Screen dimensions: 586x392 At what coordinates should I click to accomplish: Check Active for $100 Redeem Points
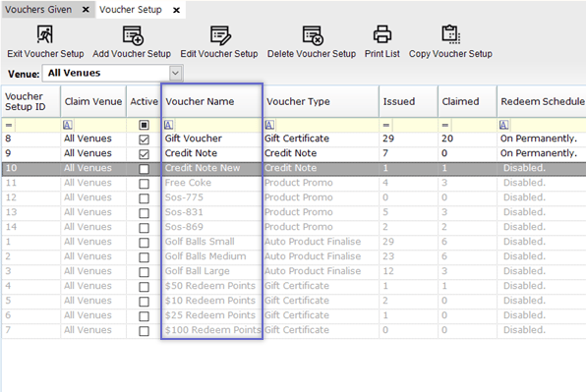tap(144, 331)
